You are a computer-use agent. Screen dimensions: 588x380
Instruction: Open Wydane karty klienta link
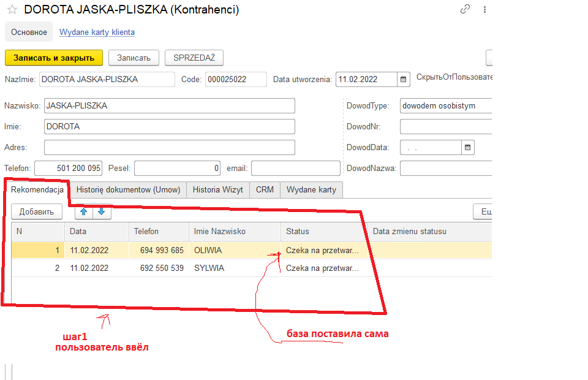[97, 32]
